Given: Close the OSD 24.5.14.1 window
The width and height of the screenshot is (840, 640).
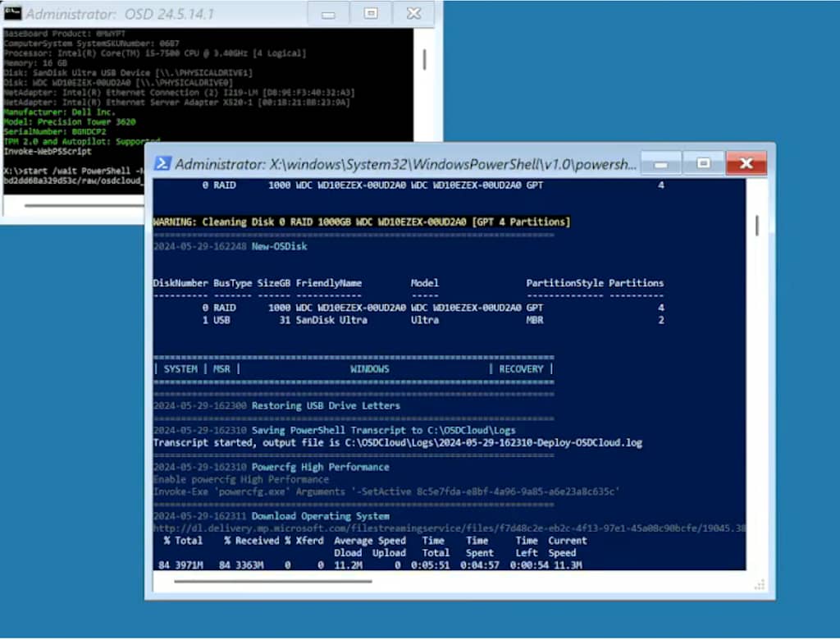Looking at the screenshot, I should pyautogui.click(x=412, y=13).
